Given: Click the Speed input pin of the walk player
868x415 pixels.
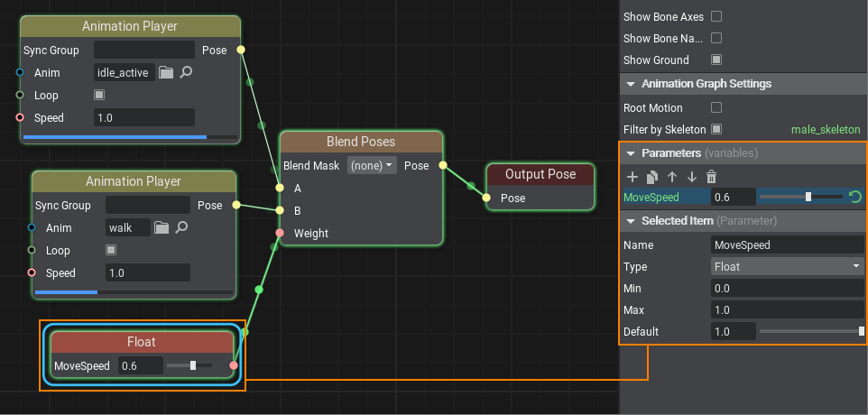Looking at the screenshot, I should coord(32,272).
